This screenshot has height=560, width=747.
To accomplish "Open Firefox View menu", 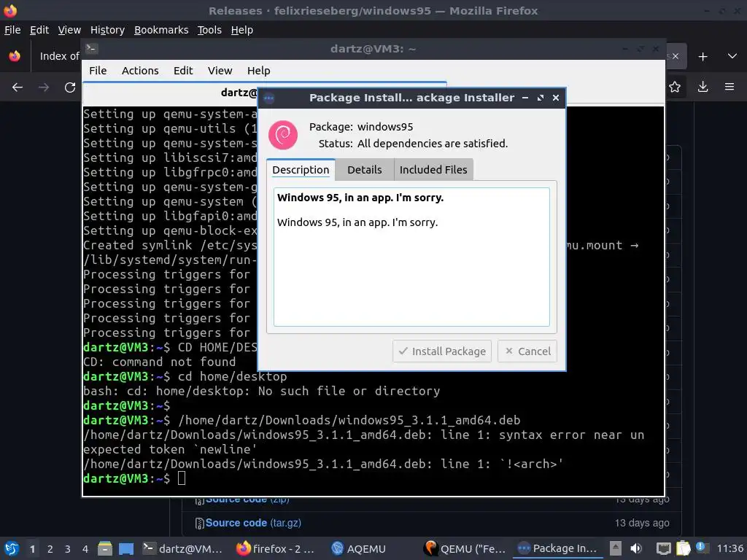I will [69, 30].
